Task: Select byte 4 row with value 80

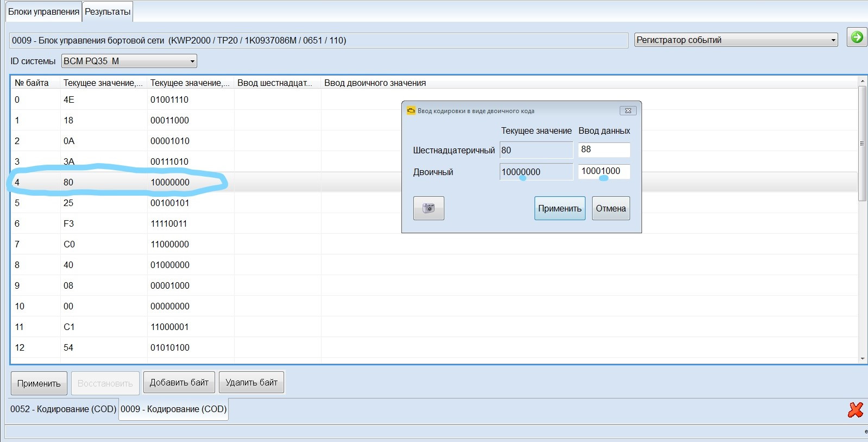Action: tap(434, 182)
